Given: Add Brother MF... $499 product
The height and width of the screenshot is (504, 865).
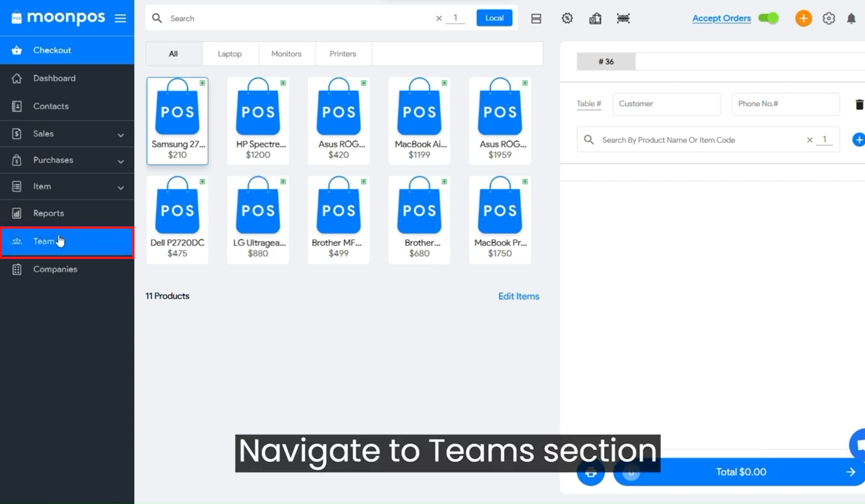Looking at the screenshot, I should pos(339,220).
